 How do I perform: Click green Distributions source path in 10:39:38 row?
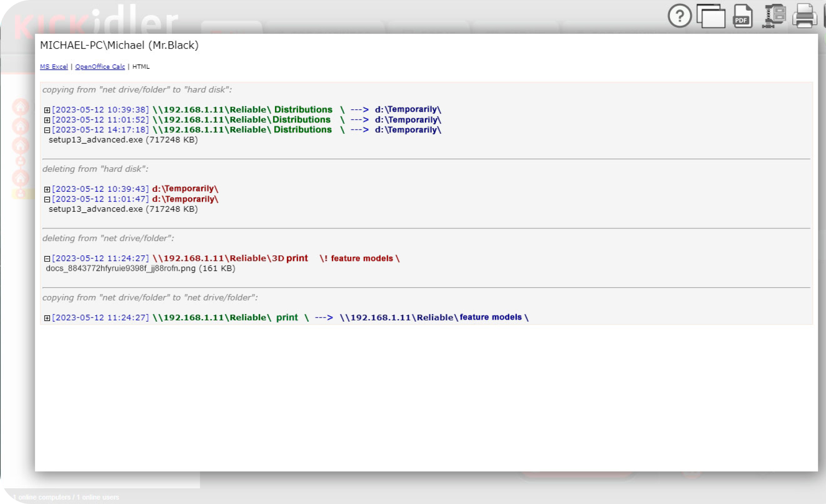point(249,110)
